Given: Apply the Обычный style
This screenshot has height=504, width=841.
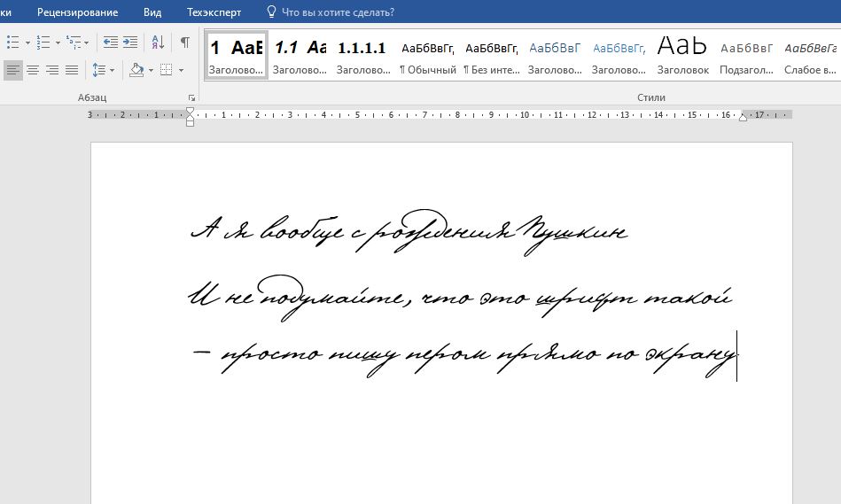Looking at the screenshot, I should pos(427,55).
